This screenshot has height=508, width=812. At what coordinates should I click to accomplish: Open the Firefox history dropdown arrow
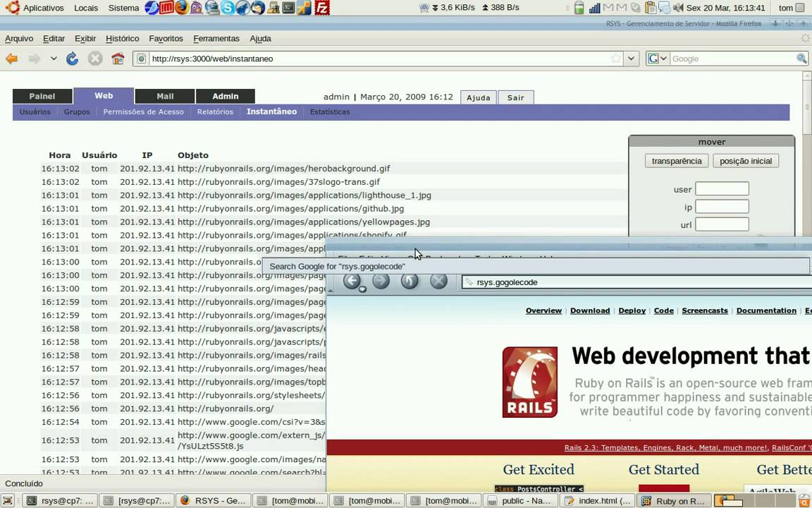pyautogui.click(x=54, y=59)
